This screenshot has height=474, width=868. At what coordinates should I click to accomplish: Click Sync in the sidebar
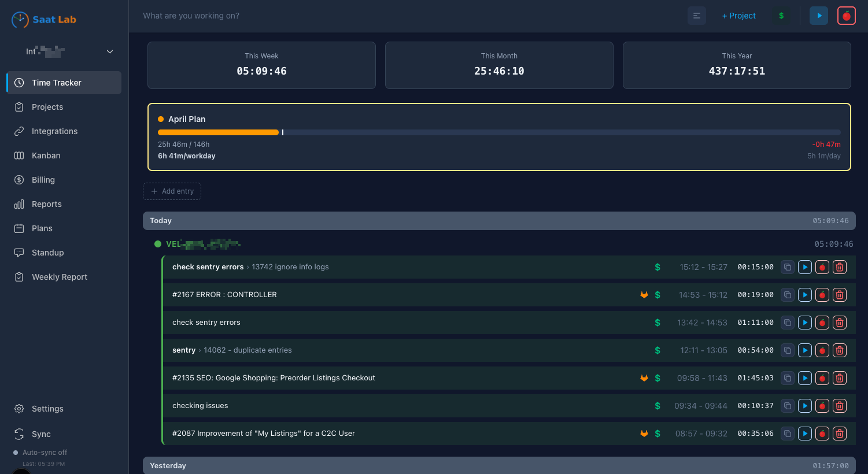click(64, 434)
